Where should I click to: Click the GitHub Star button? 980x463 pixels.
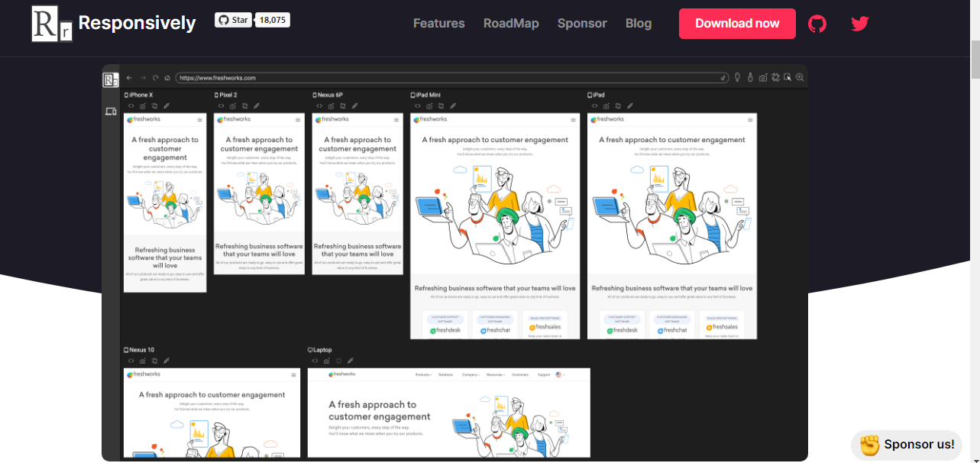(234, 20)
